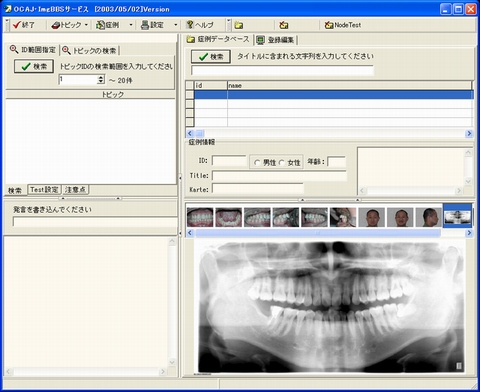Open the second frontal face thumbnail
The height and width of the screenshot is (392, 480).
coord(400,217)
